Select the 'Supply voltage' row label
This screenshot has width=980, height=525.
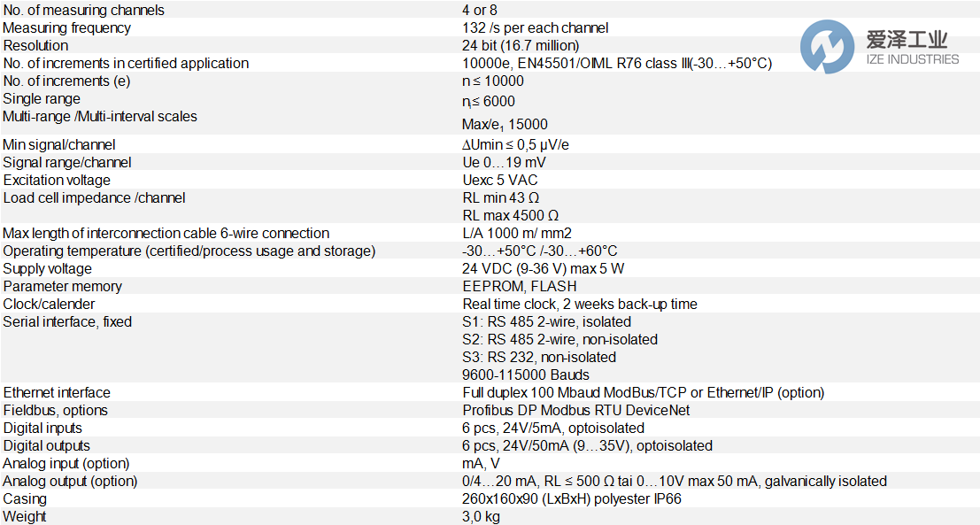(x=49, y=268)
